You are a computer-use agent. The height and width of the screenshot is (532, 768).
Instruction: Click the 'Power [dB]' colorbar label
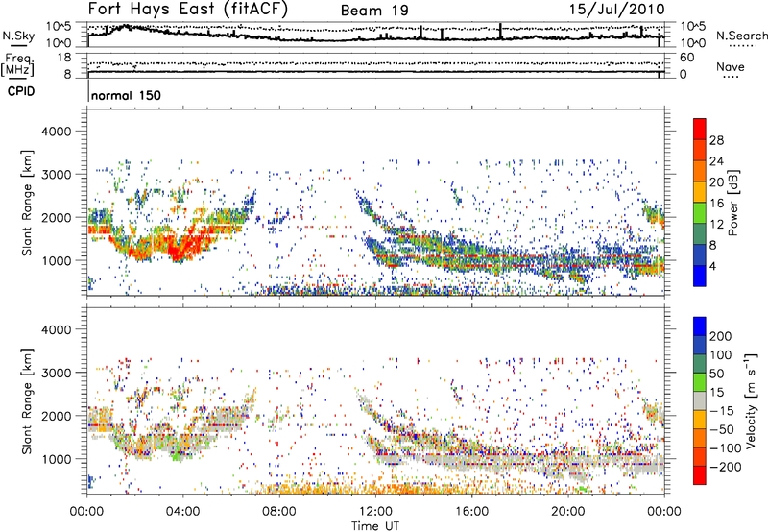(x=732, y=203)
